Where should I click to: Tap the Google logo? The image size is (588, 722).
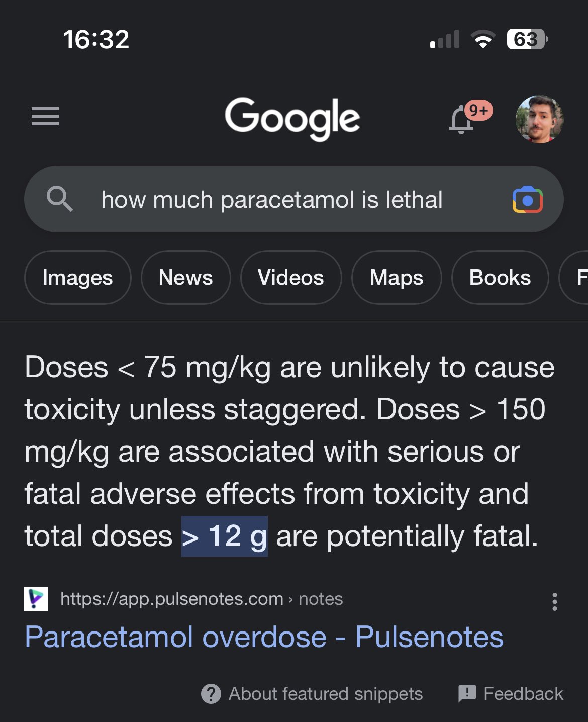(292, 118)
